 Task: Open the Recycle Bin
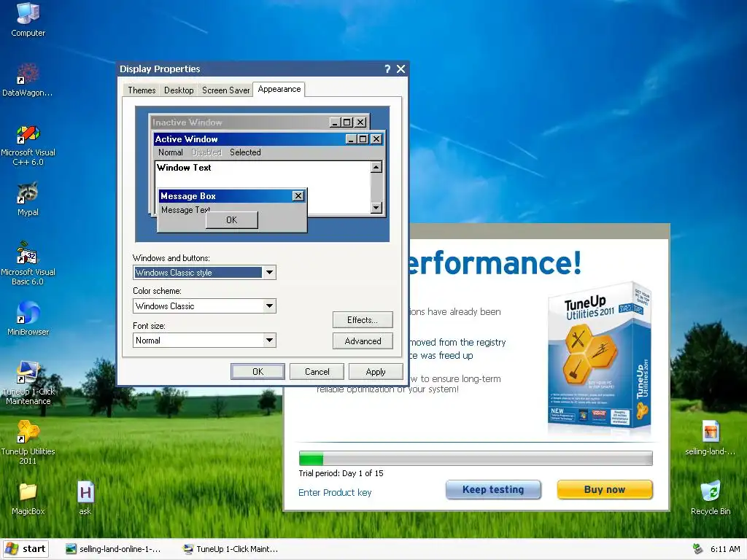[711, 498]
